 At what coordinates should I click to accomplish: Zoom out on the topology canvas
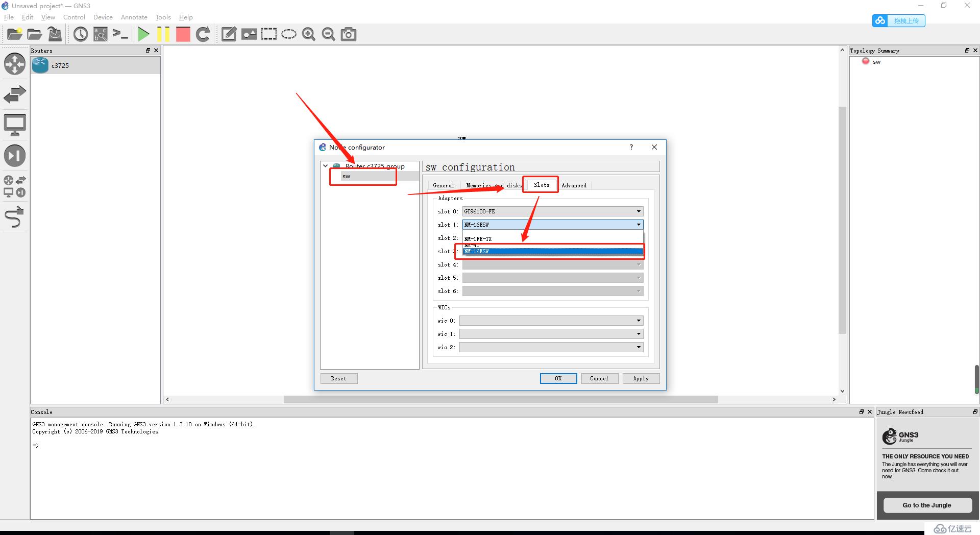pyautogui.click(x=329, y=34)
